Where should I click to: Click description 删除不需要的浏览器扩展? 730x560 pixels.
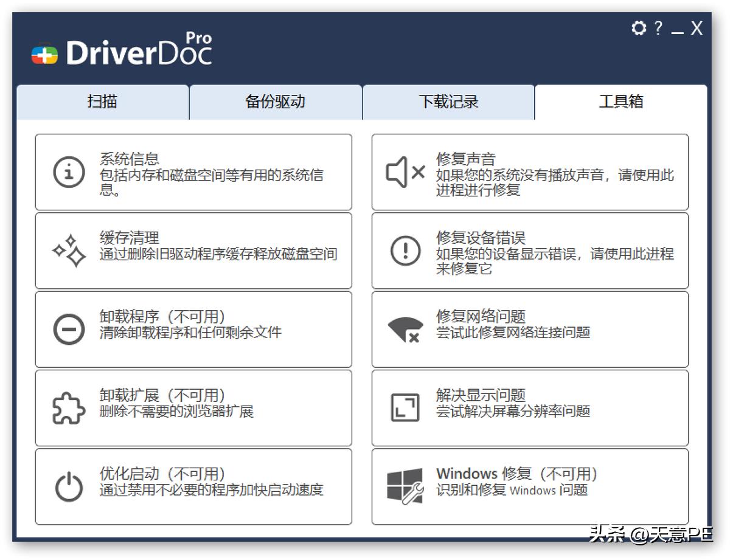[x=176, y=412]
